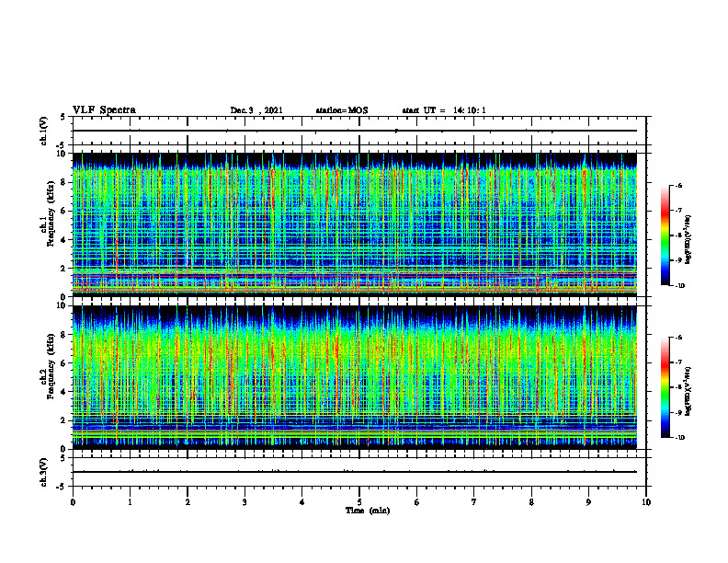Click the "5" tick label on Time axis
Screen dimensions: 728x563
(359, 502)
